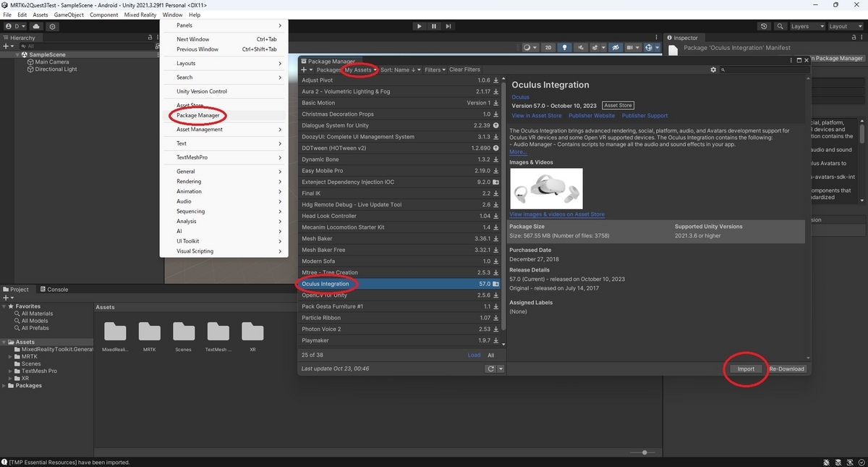
Task: Open Publisher Website link
Action: point(592,115)
